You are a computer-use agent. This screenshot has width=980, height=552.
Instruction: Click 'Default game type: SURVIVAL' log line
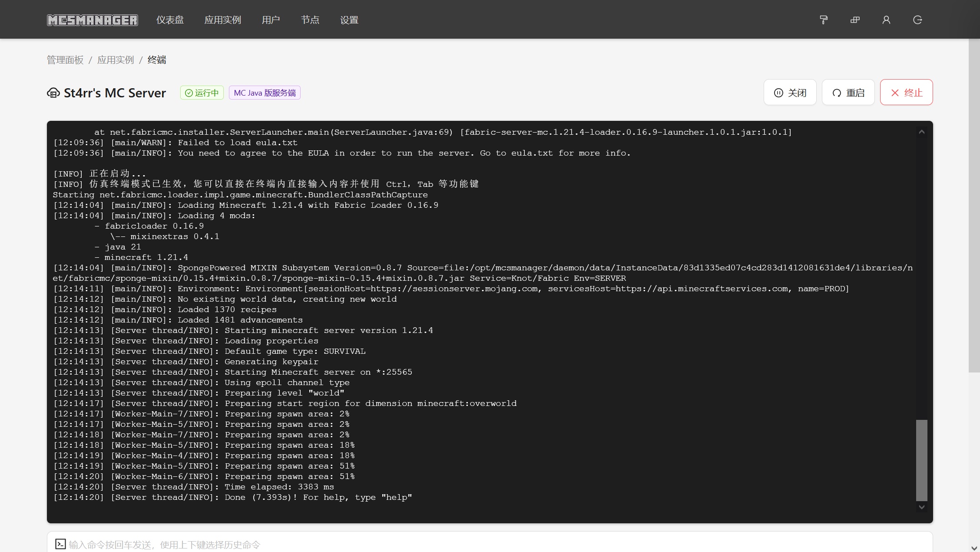209,351
